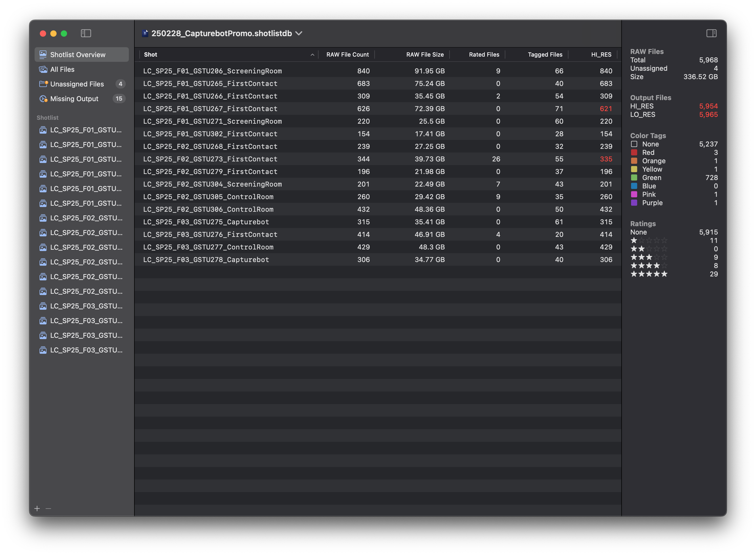Click the None color tag checkbox
This screenshot has height=555, width=756.
pyautogui.click(x=634, y=144)
